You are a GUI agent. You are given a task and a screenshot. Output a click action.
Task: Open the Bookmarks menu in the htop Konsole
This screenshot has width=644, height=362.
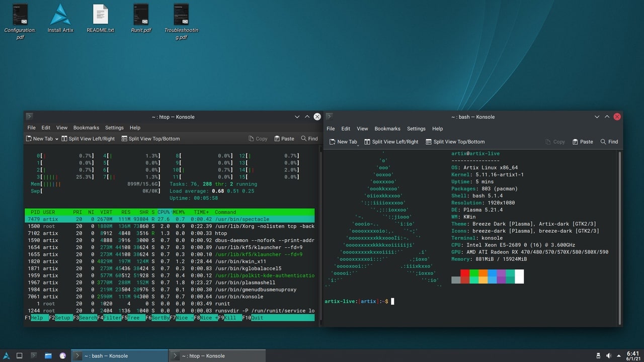[86, 128]
